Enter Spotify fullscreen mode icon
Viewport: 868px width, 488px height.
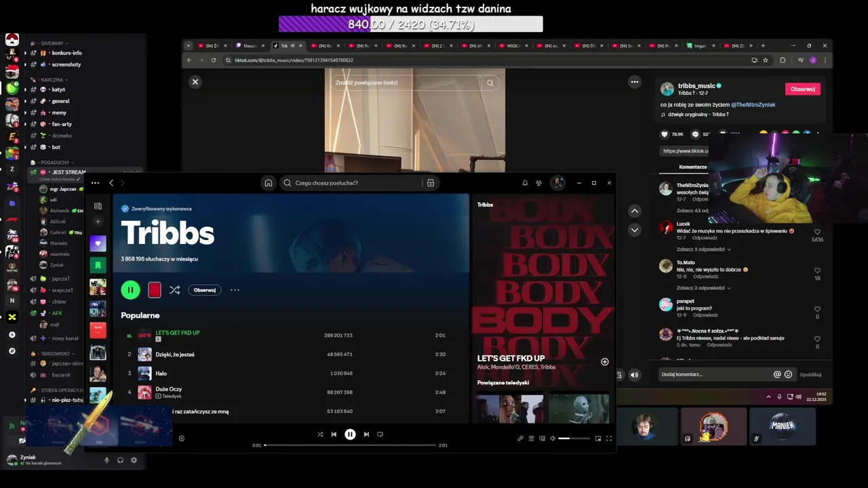pos(608,439)
